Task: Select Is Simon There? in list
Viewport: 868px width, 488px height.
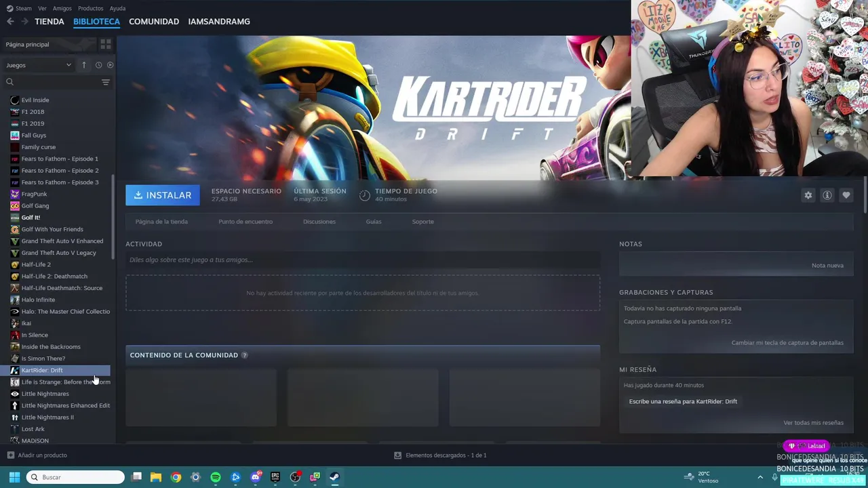Action: pyautogui.click(x=43, y=359)
